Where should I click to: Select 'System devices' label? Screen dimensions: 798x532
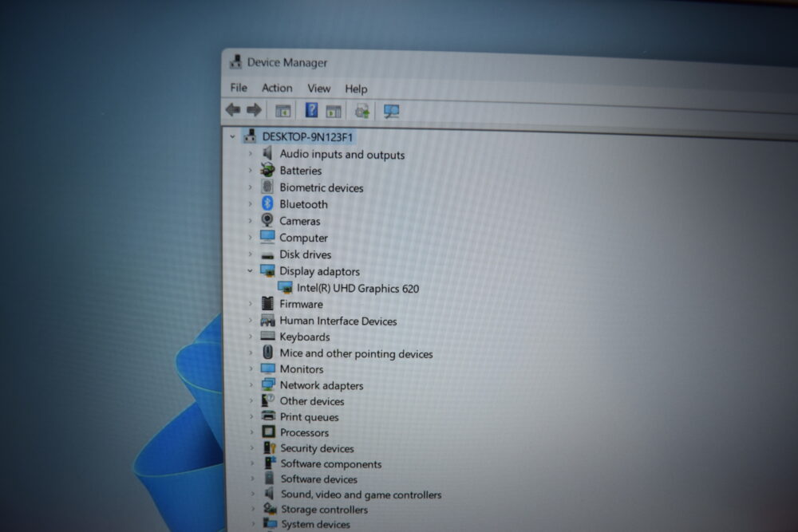[315, 524]
